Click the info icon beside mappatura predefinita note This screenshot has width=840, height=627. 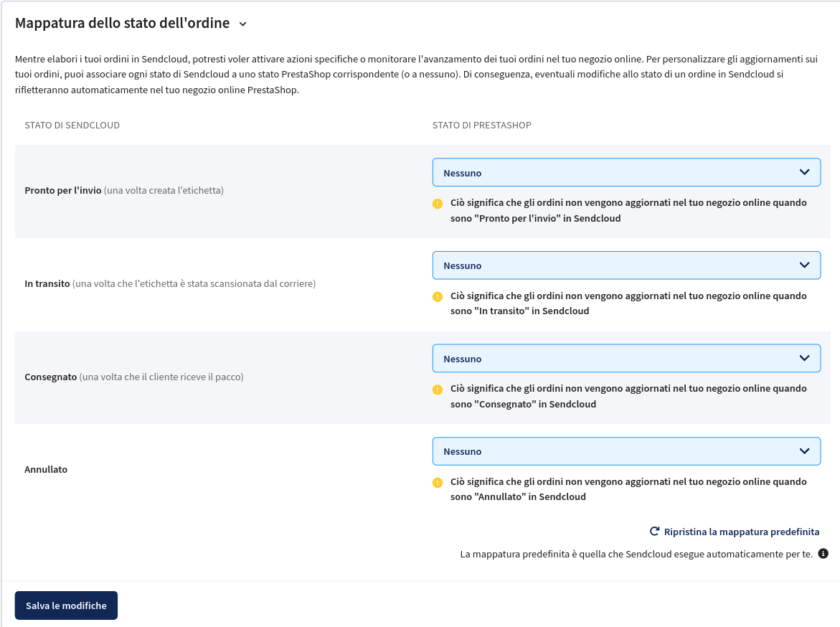824,554
